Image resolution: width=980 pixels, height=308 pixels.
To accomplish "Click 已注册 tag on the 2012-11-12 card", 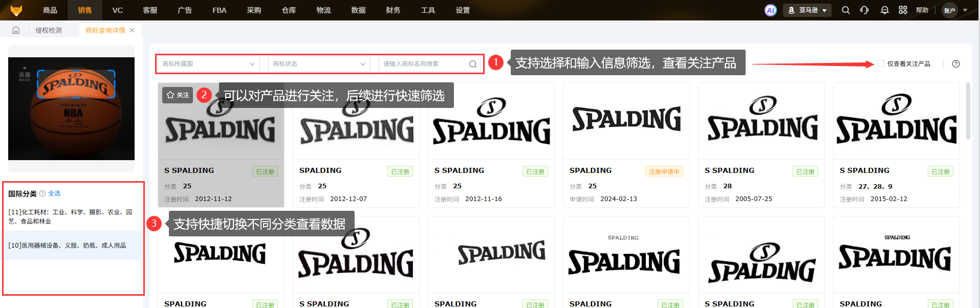I will [265, 171].
